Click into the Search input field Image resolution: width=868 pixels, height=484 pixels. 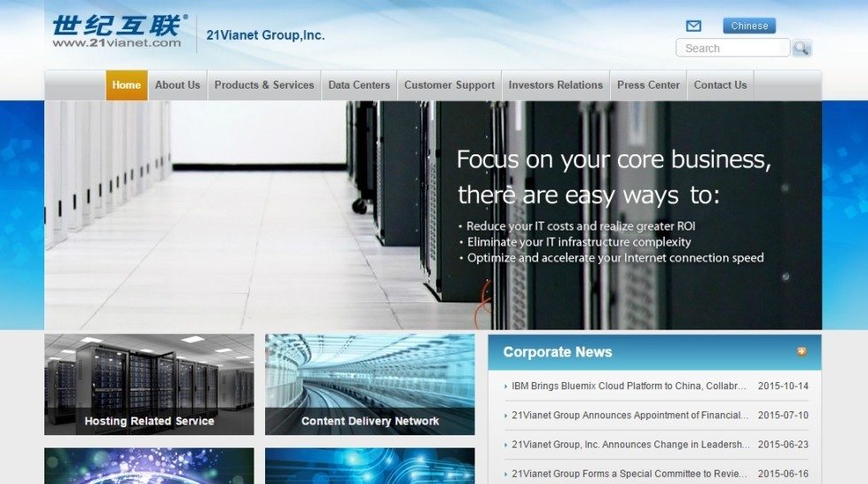click(x=732, y=48)
